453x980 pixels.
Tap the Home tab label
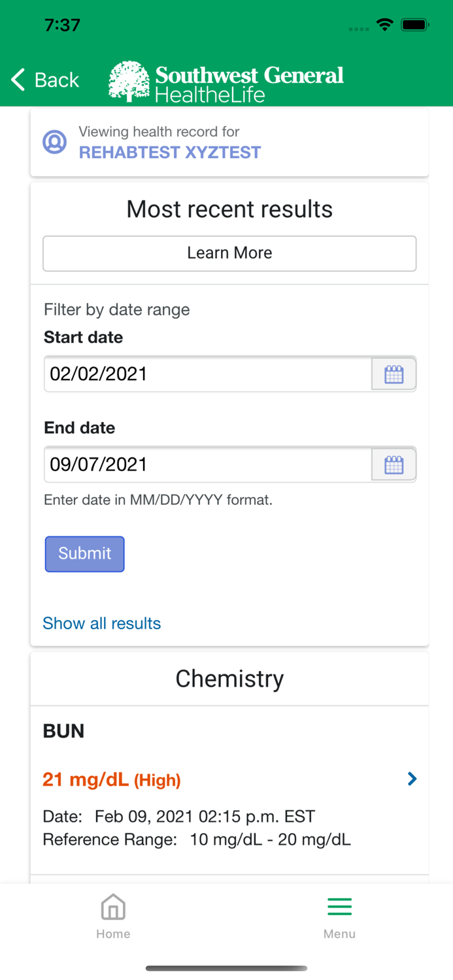pyautogui.click(x=113, y=934)
